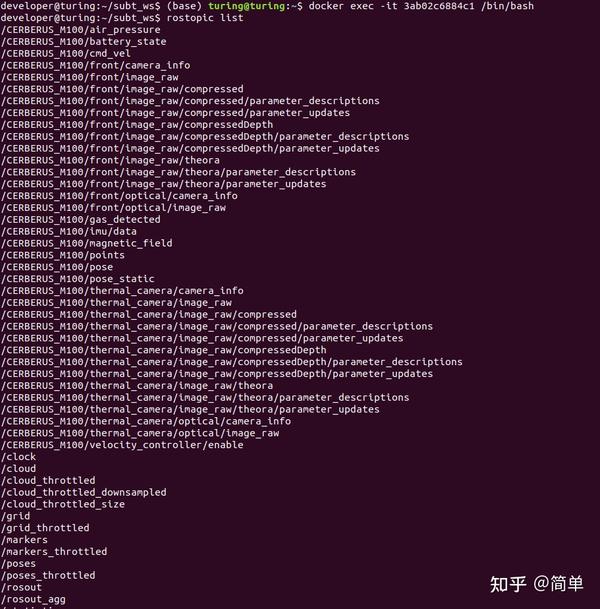Click the /CERBERUS_M100/pose_static topic line
The image size is (600, 609).
(x=78, y=279)
